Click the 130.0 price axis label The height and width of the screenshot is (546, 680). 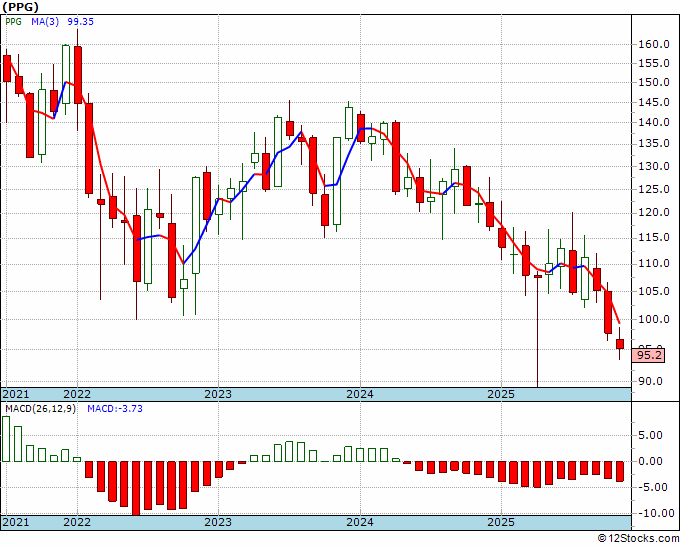[x=654, y=167]
